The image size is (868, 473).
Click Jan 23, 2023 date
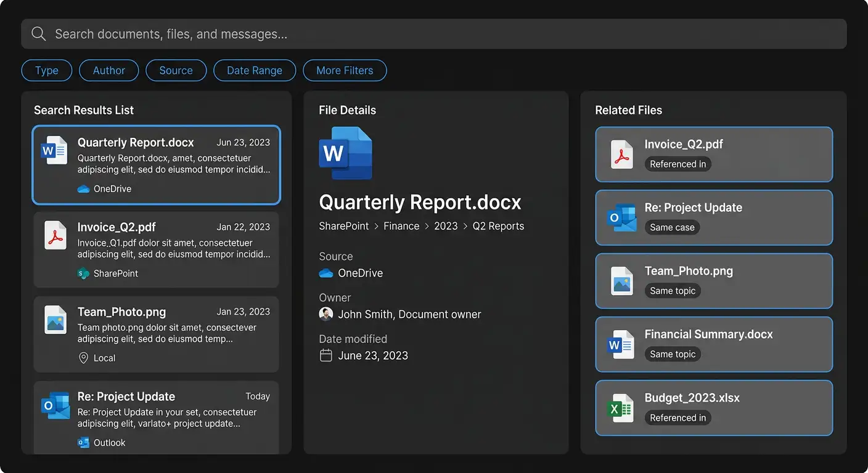pyautogui.click(x=244, y=312)
